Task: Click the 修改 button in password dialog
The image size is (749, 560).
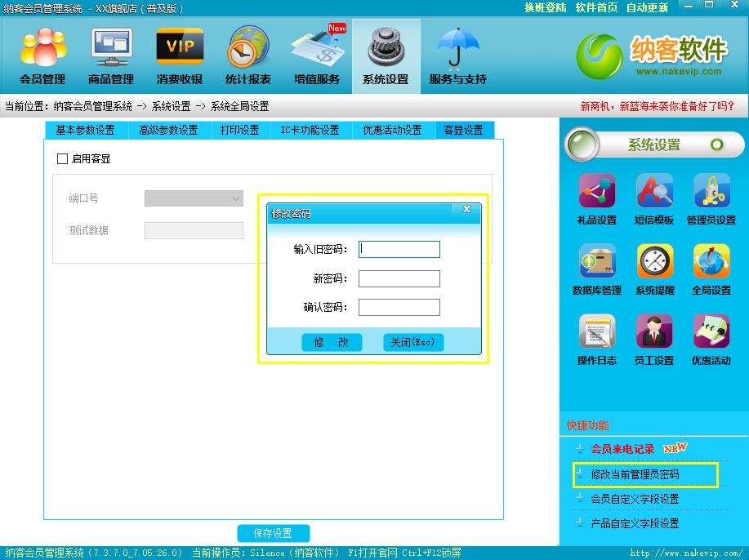Action: pyautogui.click(x=331, y=343)
